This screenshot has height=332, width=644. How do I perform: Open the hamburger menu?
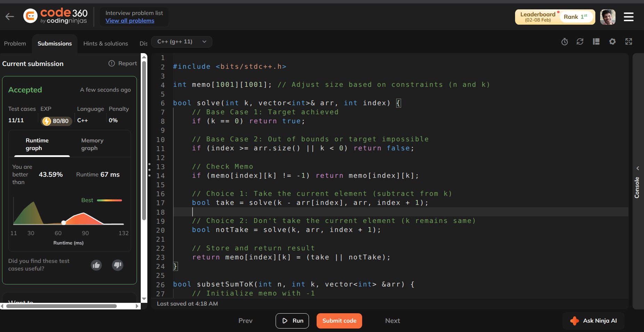click(628, 17)
